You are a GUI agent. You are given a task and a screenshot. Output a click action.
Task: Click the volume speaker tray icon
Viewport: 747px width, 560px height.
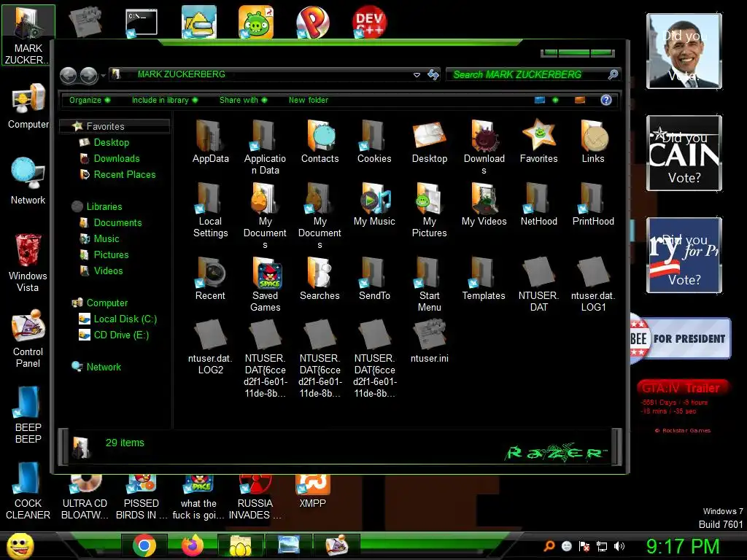pos(619,546)
